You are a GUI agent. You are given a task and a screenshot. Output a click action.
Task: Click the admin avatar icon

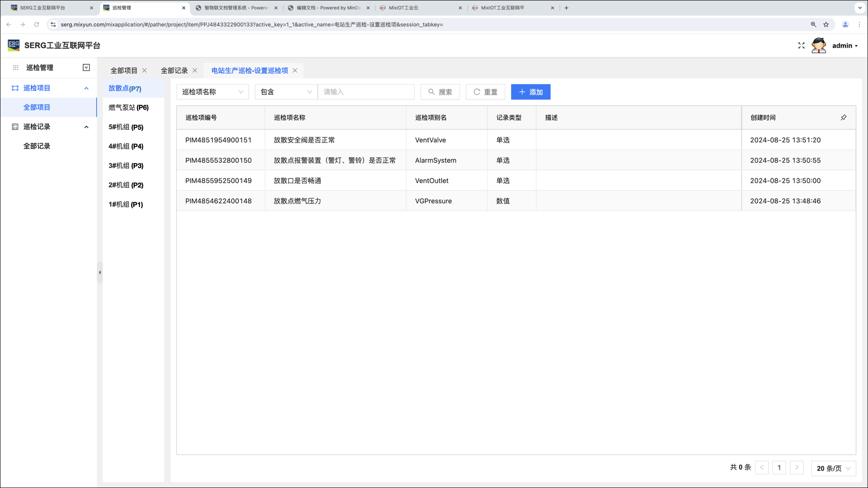click(818, 46)
